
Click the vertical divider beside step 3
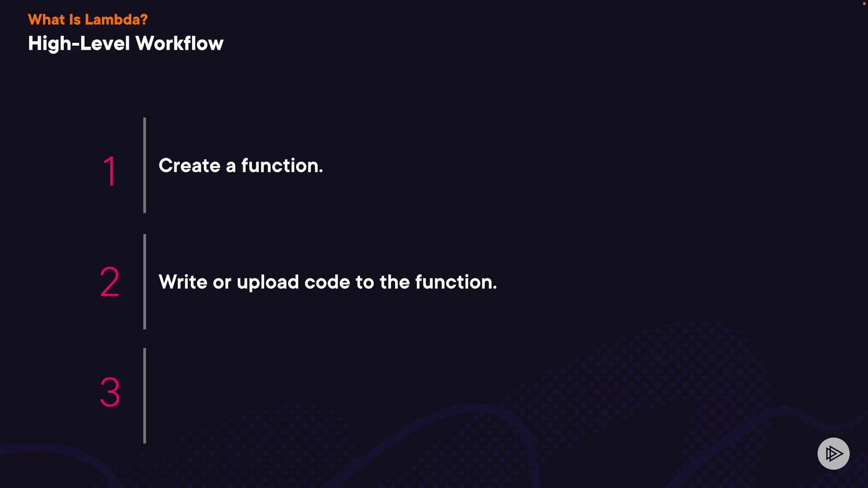(x=145, y=395)
